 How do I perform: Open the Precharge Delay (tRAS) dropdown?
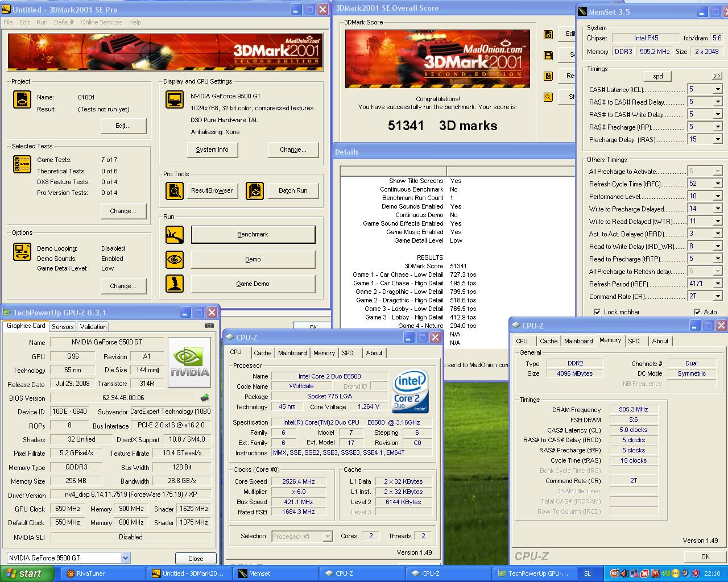[718, 139]
